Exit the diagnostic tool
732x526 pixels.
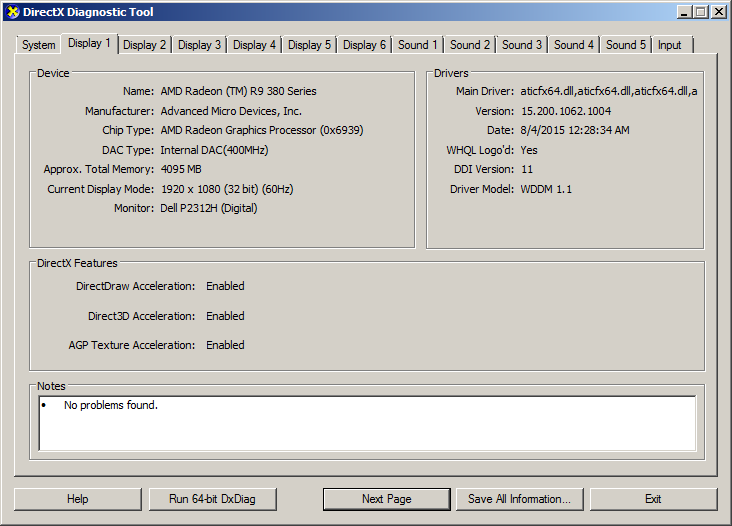[653, 499]
